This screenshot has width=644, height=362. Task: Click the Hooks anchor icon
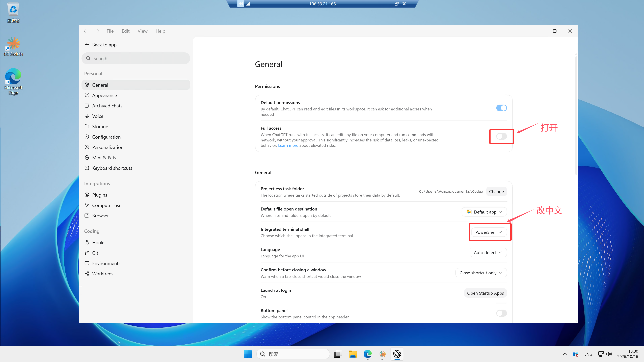click(87, 242)
